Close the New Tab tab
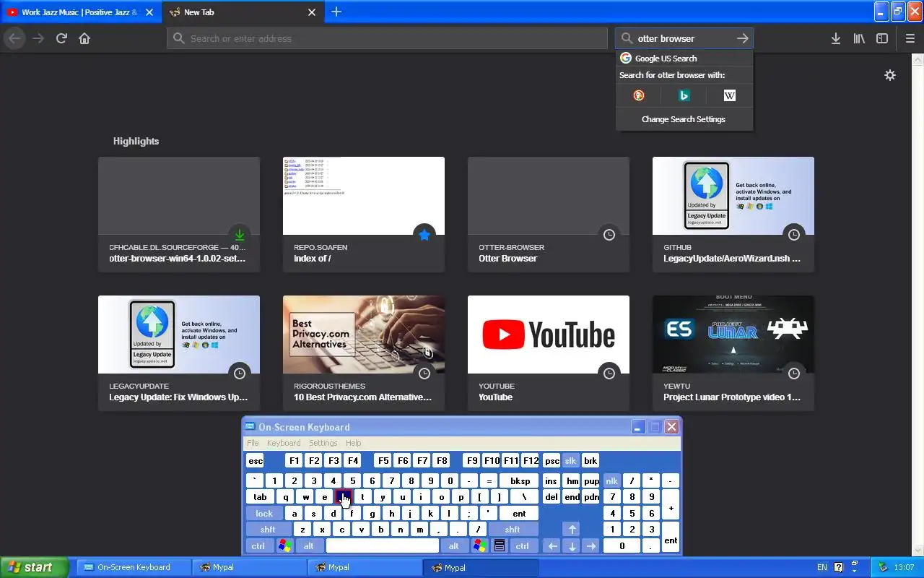Viewport: 924px width, 578px height. [x=312, y=12]
